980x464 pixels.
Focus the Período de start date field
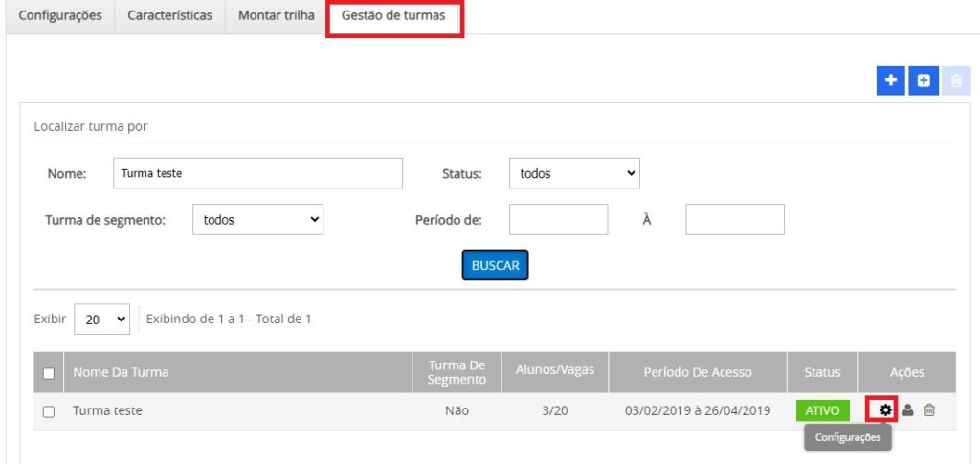pos(558,219)
